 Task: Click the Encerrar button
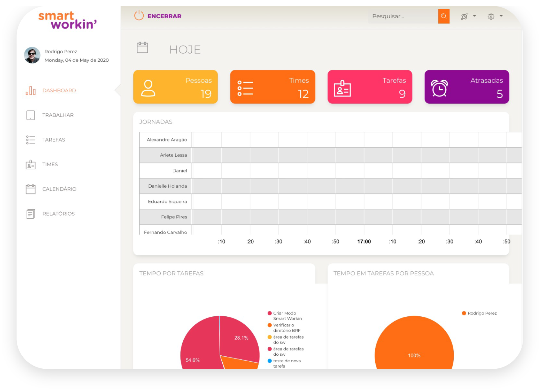tap(164, 16)
